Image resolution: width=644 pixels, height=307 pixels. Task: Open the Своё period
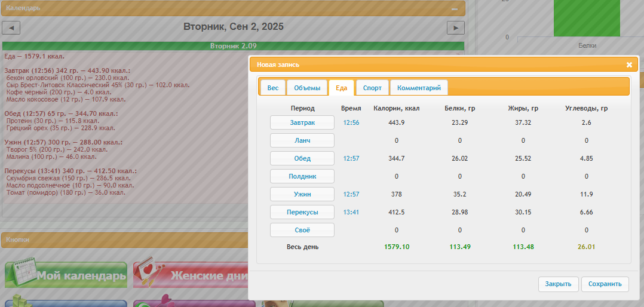302,230
